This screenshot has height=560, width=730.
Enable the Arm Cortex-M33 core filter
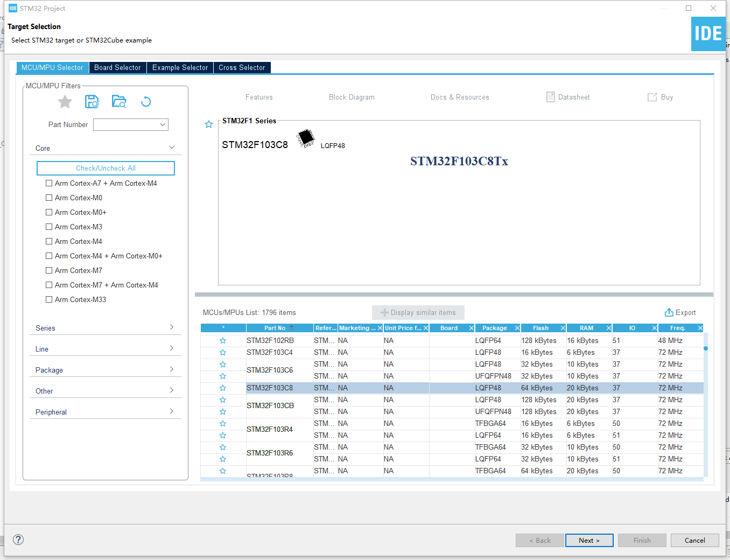click(49, 299)
